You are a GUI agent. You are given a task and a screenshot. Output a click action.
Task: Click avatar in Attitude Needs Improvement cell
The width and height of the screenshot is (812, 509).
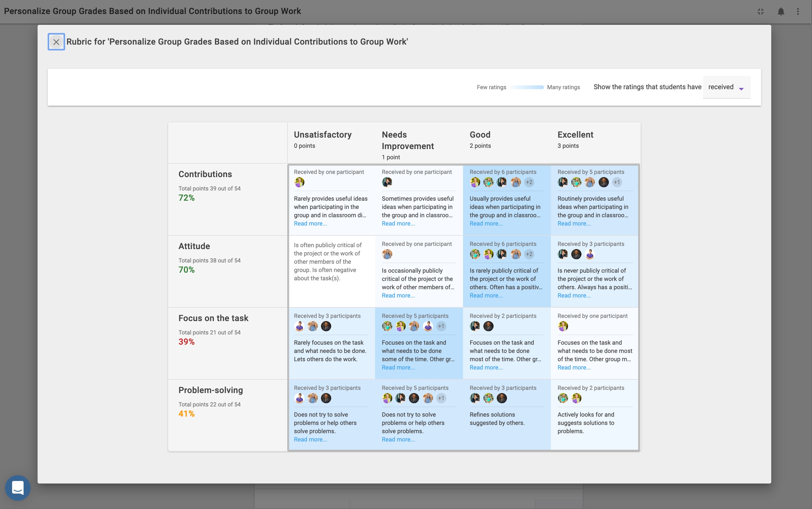click(x=387, y=254)
